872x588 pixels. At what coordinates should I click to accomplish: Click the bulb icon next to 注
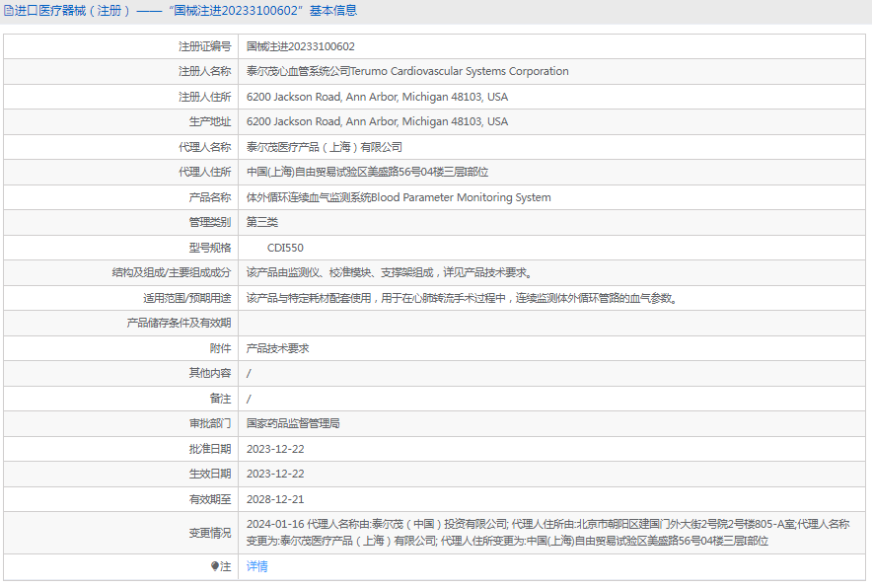click(215, 566)
